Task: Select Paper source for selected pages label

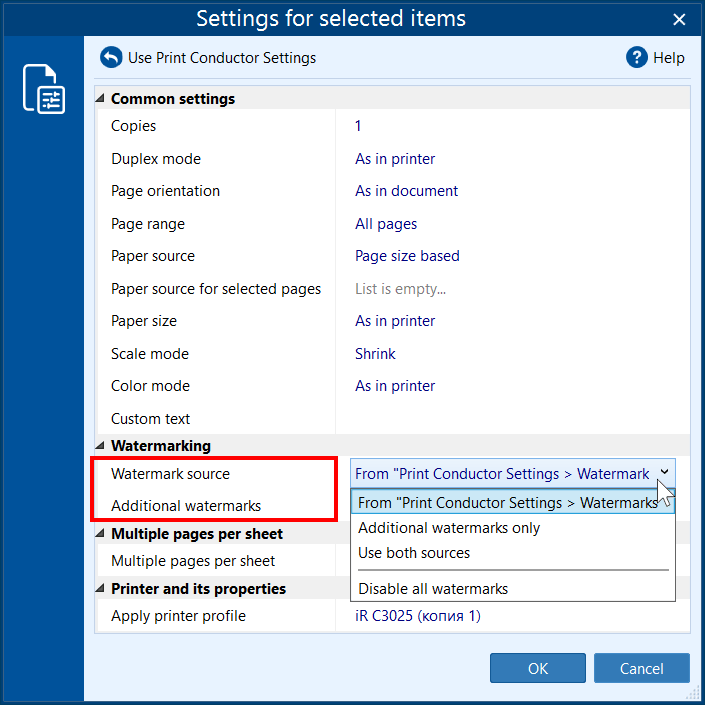Action: (216, 289)
